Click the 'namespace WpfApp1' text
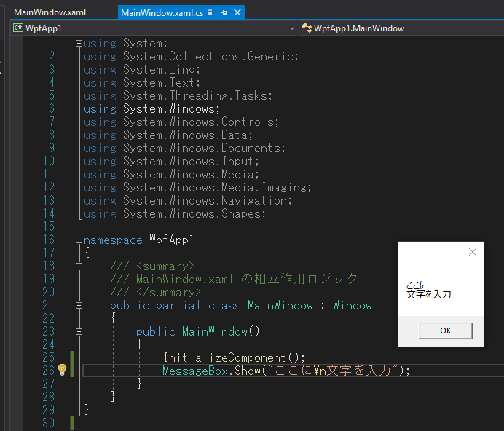 coord(138,240)
